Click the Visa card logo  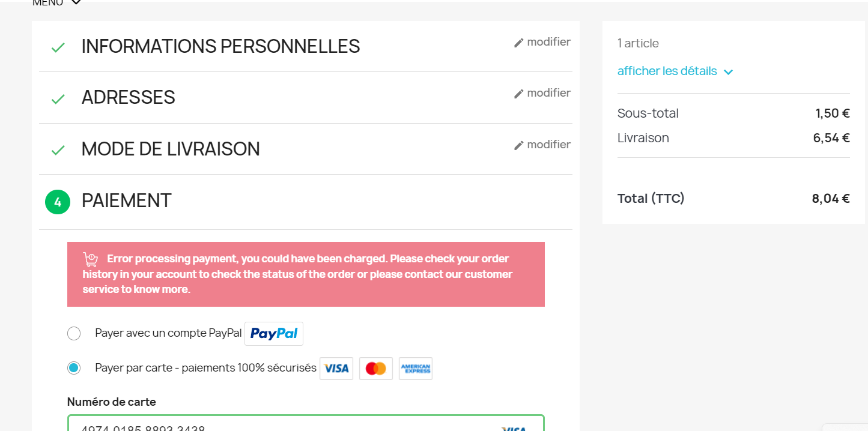(x=336, y=369)
